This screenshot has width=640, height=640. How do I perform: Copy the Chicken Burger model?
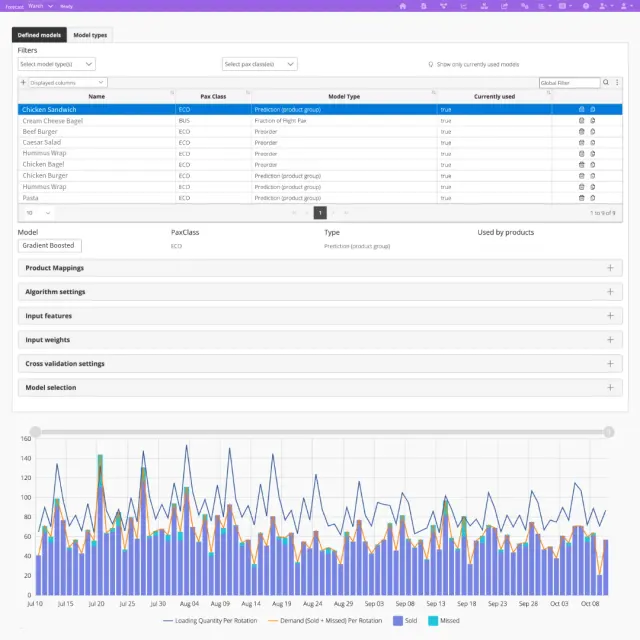point(593,176)
